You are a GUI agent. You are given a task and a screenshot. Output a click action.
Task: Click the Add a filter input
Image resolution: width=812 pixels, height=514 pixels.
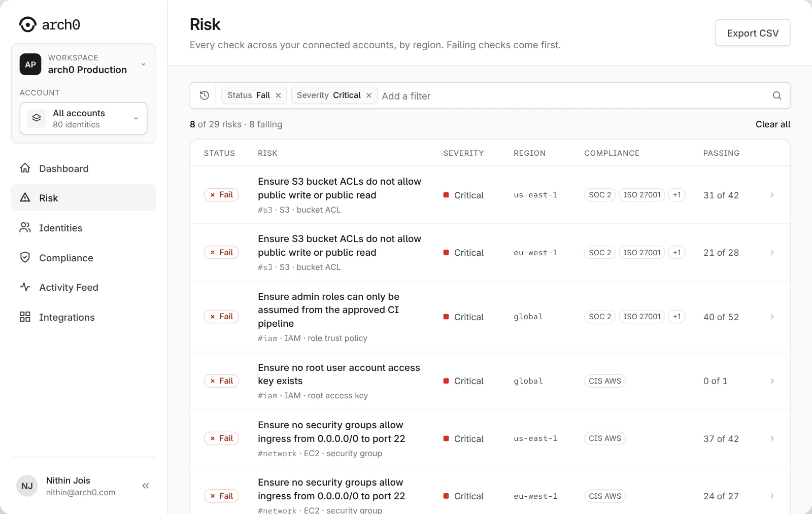pos(573,96)
